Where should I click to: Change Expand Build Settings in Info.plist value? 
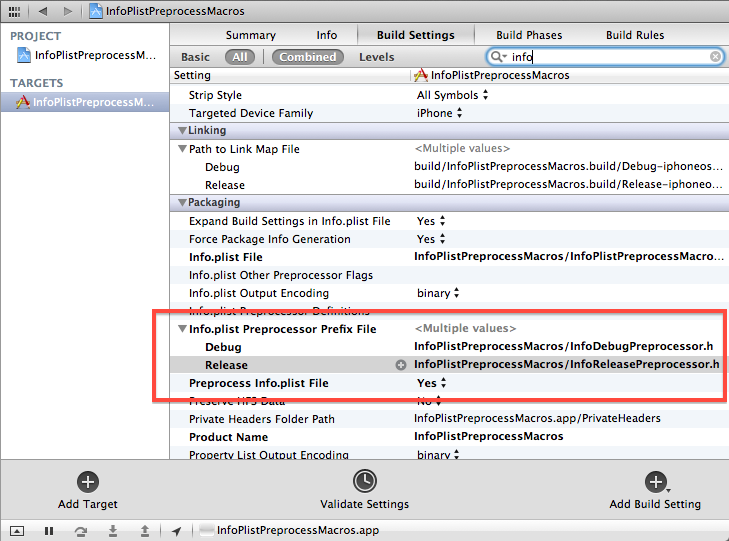coord(431,221)
